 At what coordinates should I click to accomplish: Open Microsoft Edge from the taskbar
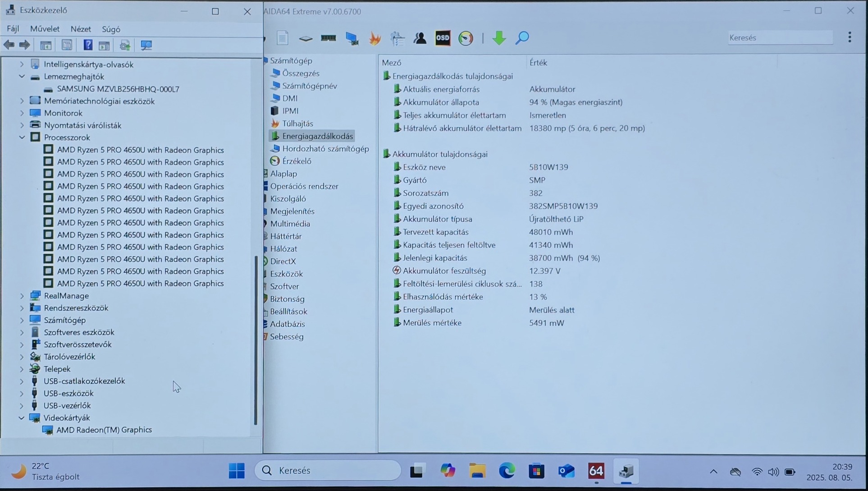pos(507,471)
